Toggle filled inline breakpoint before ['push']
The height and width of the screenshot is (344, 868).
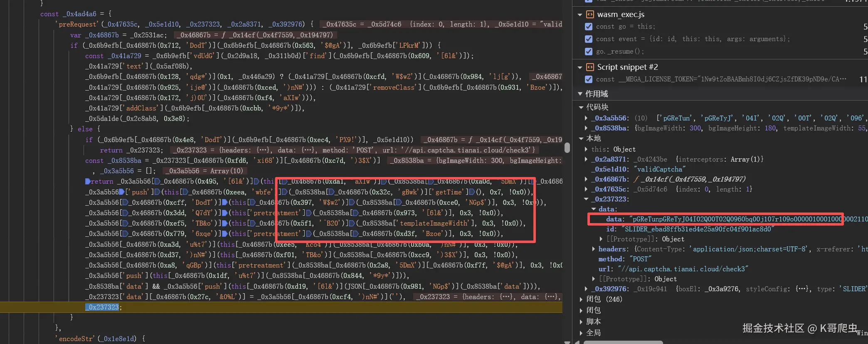tap(122, 192)
